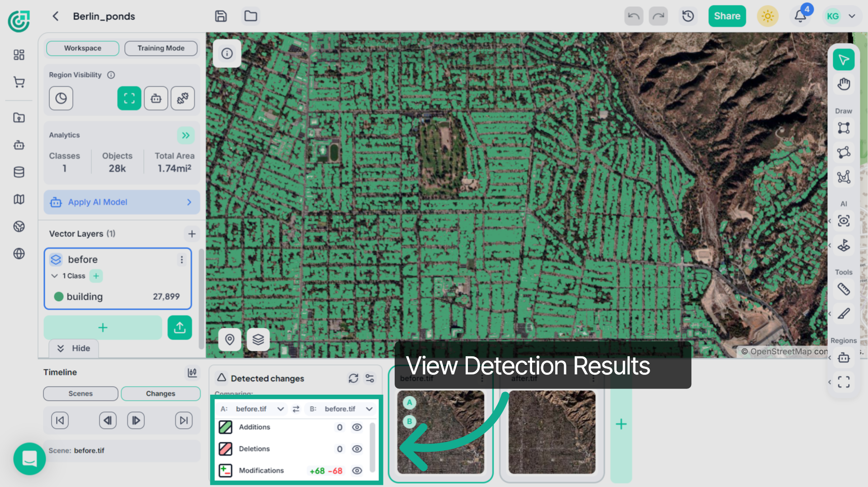Toggle visibility of Deletions changes

point(357,449)
